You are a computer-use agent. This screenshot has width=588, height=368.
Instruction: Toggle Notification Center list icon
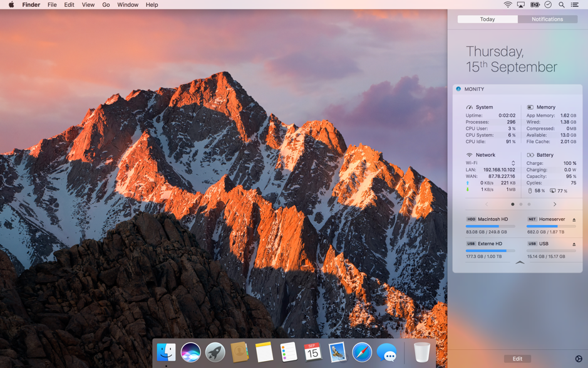574,5
